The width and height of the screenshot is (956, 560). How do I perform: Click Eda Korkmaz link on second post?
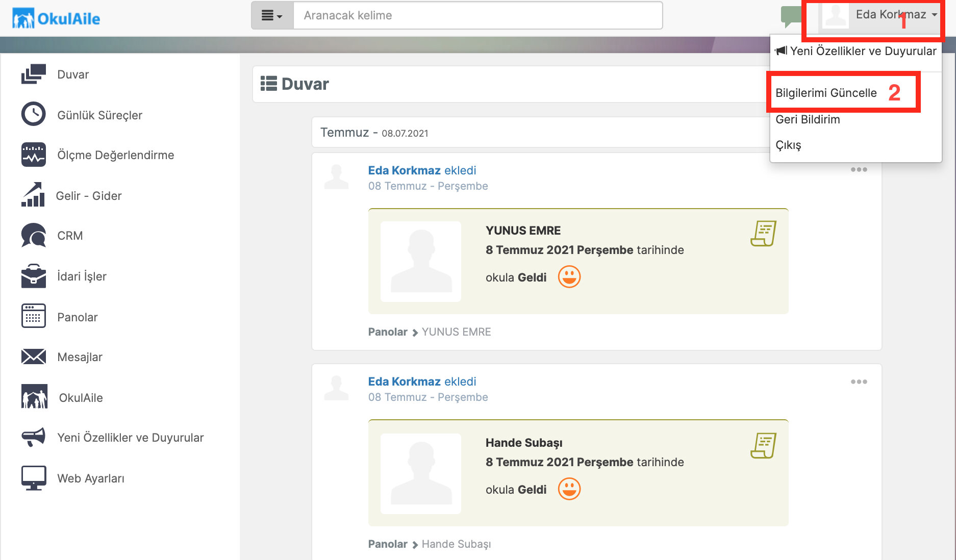tap(404, 381)
